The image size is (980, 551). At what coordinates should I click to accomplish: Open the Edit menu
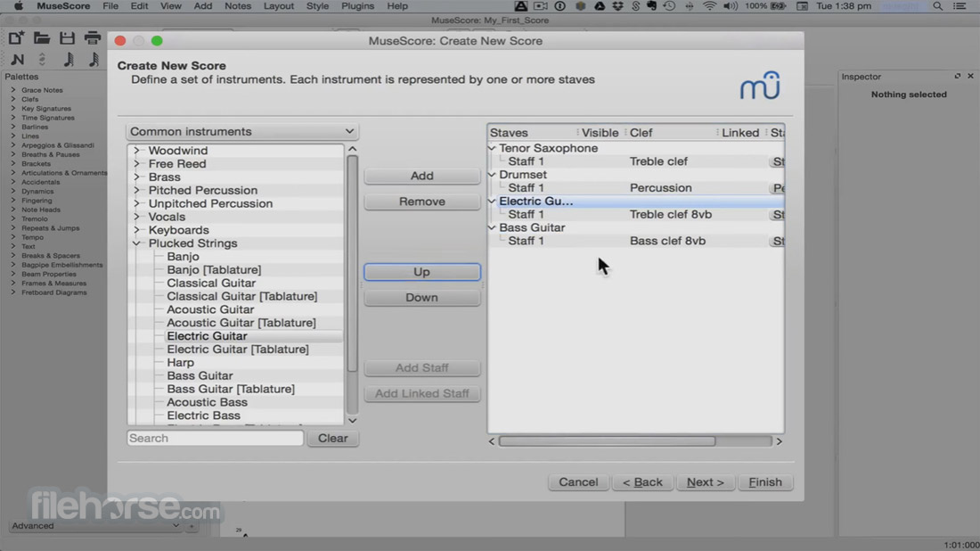pos(139,6)
